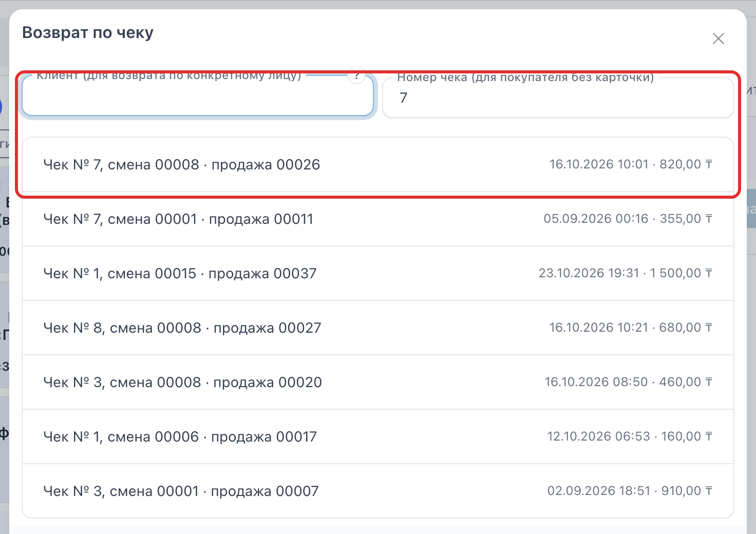Focus the Клиент input field
This screenshot has width=756, height=534.
click(198, 96)
